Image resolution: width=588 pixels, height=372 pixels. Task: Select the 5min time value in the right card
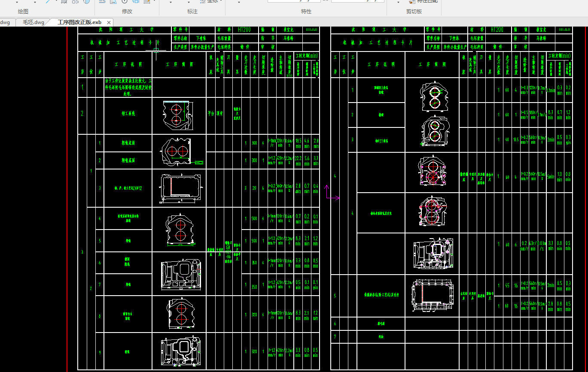tap(551, 177)
